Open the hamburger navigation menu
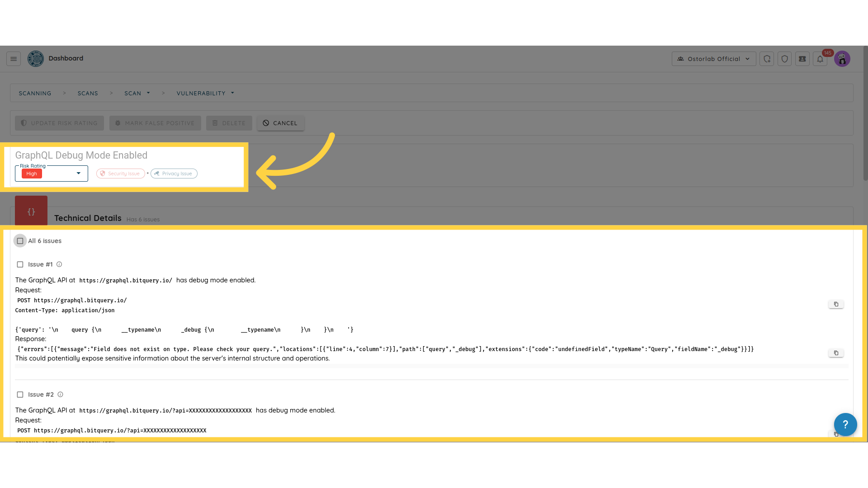The width and height of the screenshot is (868, 488). [x=14, y=59]
